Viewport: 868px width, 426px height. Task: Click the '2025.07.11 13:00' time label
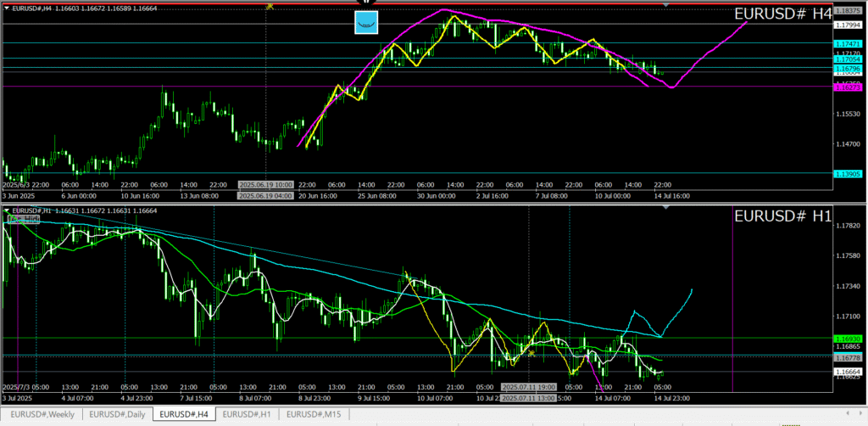pos(529,397)
